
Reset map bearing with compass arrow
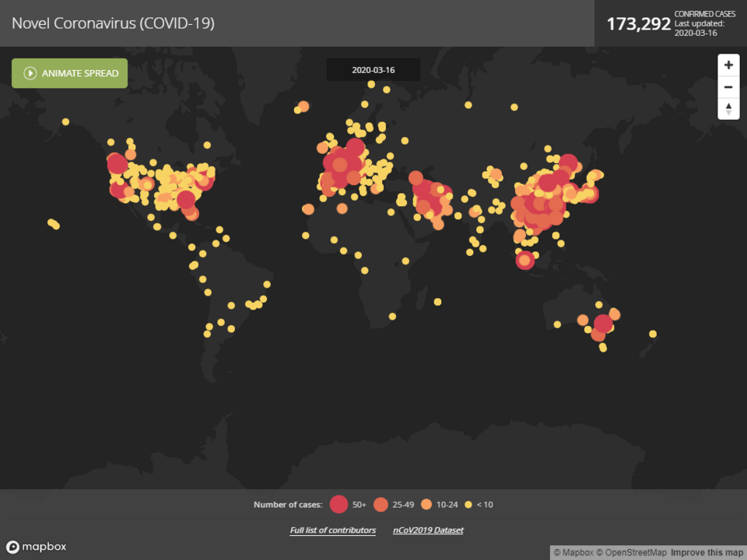click(728, 109)
